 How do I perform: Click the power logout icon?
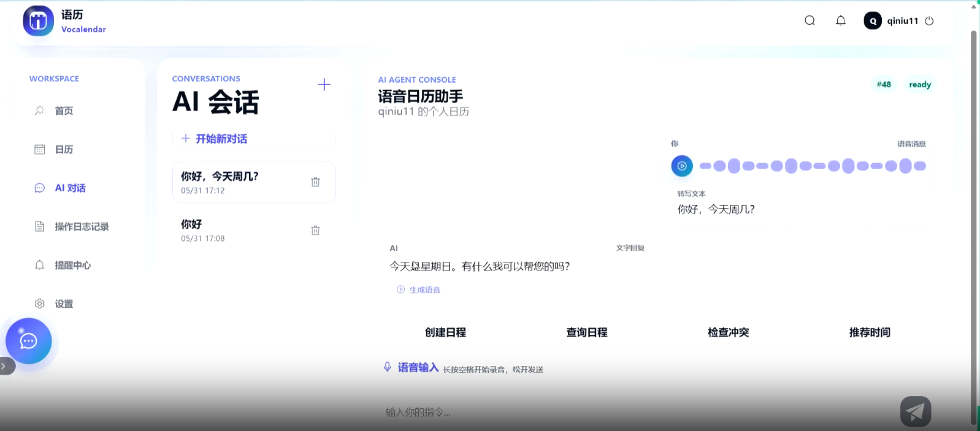(x=929, y=21)
